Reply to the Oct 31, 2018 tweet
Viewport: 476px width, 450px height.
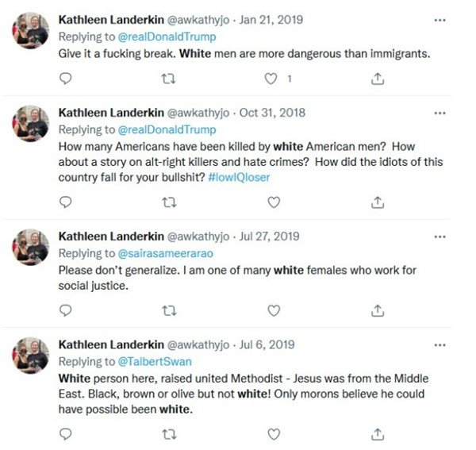tap(65, 202)
